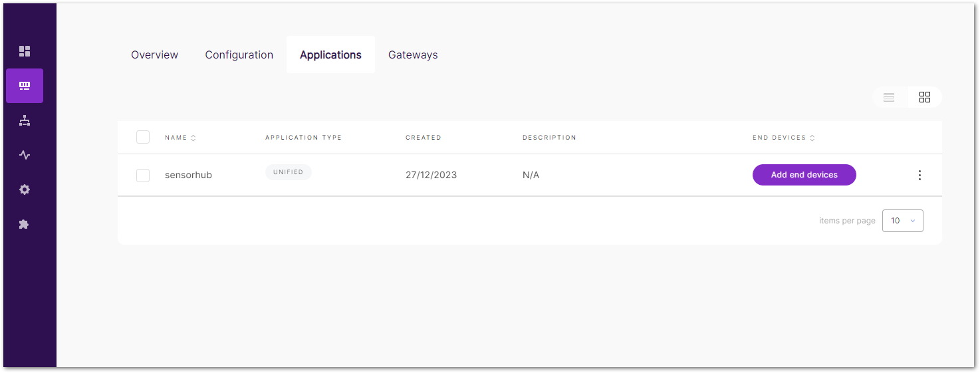Open the puzzle piece extensions icon
Screen dimensions: 980x373
[x=25, y=224]
